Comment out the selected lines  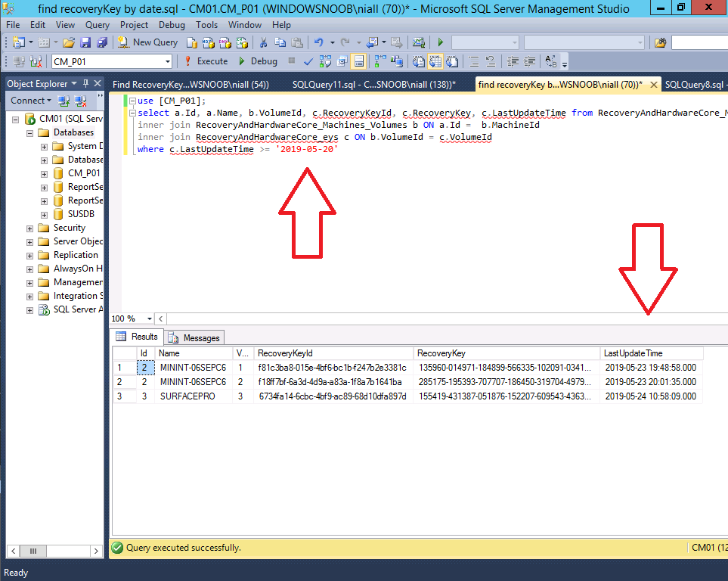(x=473, y=61)
